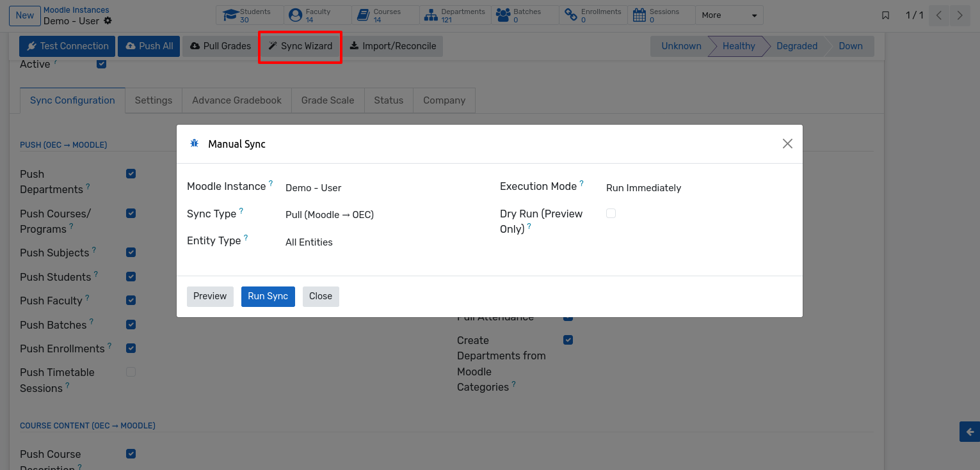Click the gear icon beside Demo - User

click(x=108, y=20)
